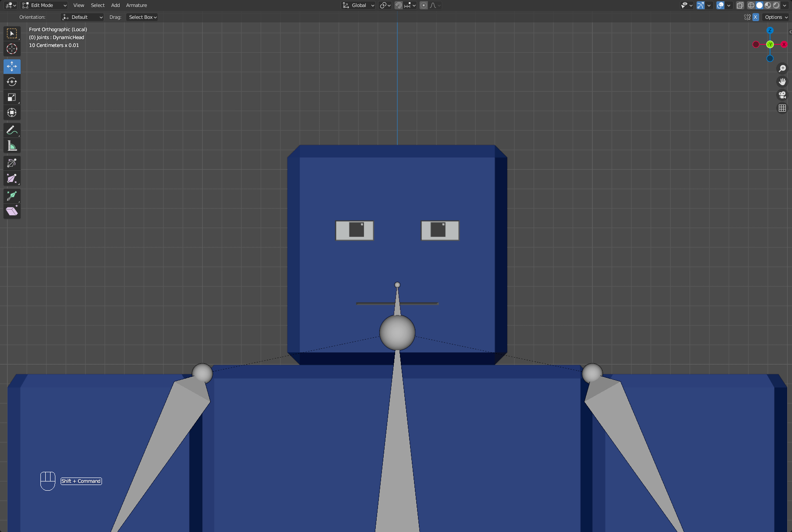
Task: Select the Measure tool
Action: tap(12, 145)
